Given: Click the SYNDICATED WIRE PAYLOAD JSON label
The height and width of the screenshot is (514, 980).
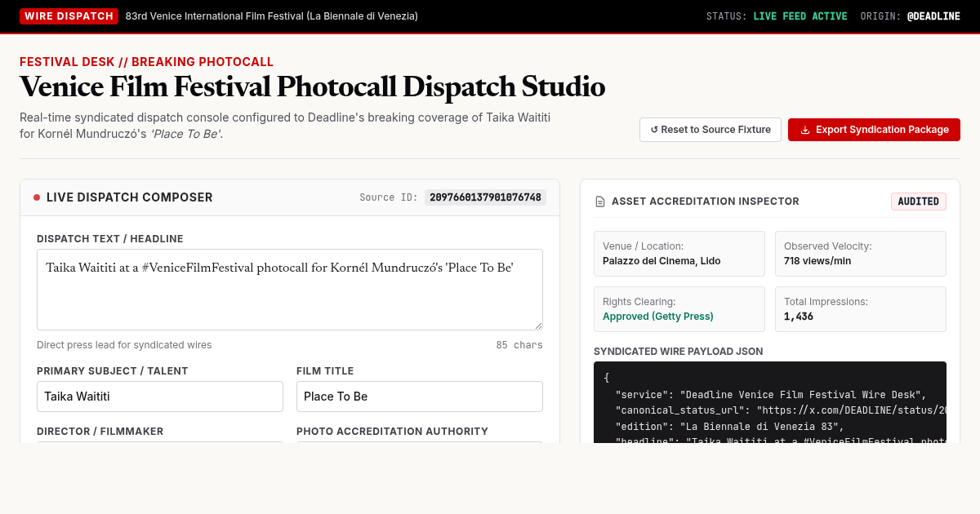Looking at the screenshot, I should [x=679, y=352].
